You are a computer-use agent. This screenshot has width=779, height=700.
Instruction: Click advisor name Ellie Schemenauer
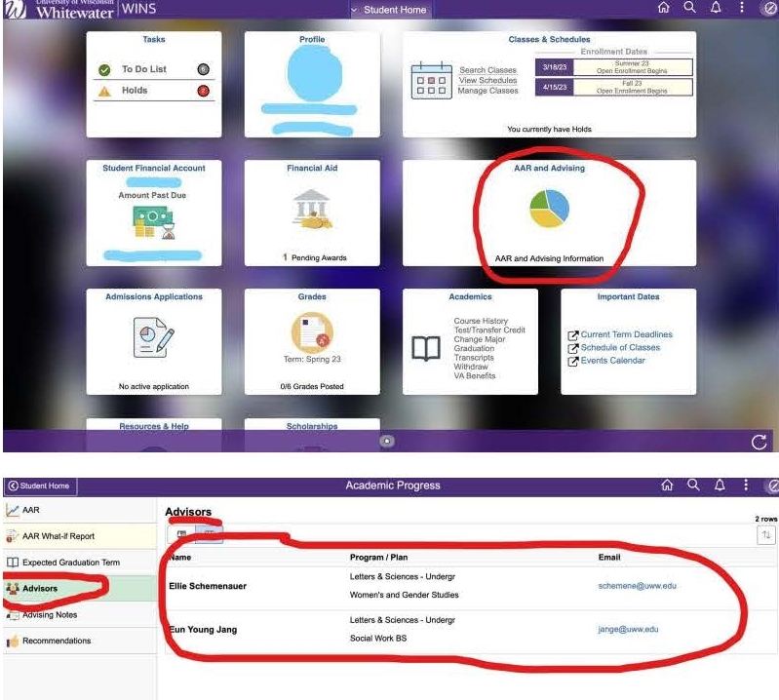pyautogui.click(x=208, y=586)
